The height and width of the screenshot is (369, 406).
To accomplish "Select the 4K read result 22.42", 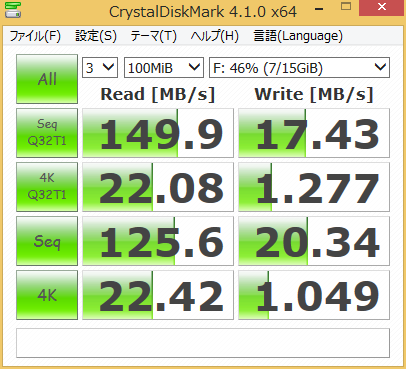I will pos(158,295).
